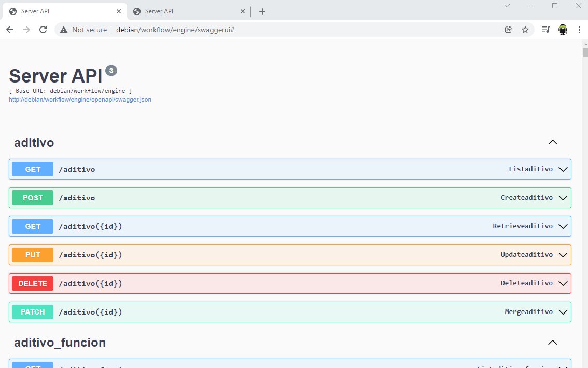Click the version badge 3 next to title

[x=111, y=71]
